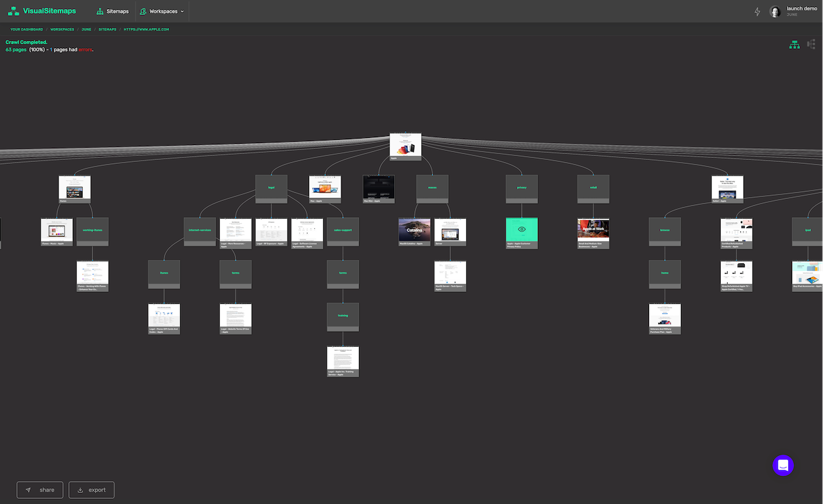This screenshot has height=504, width=826.
Task: Click the 63 pages count text
Action: click(x=16, y=49)
